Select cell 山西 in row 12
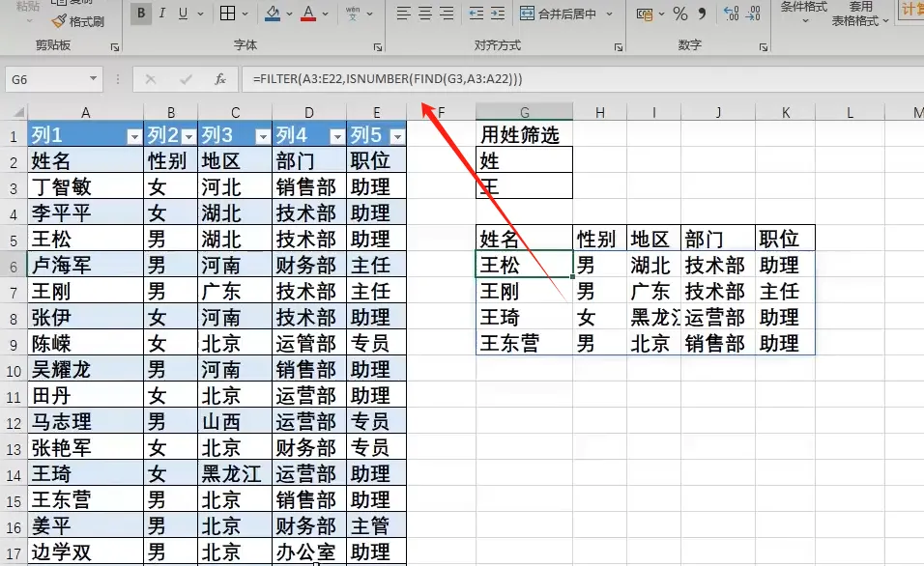Image resolution: width=924 pixels, height=566 pixels. tap(235, 421)
